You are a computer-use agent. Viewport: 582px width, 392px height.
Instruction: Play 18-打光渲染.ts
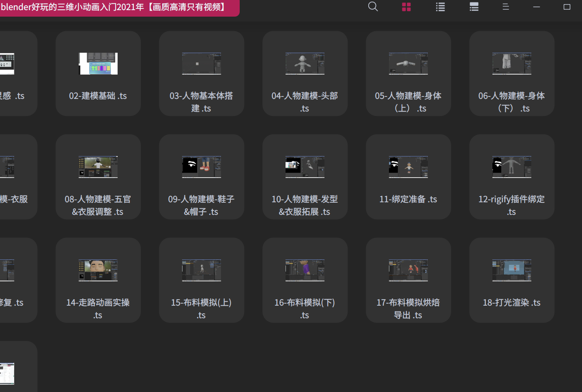(511, 280)
